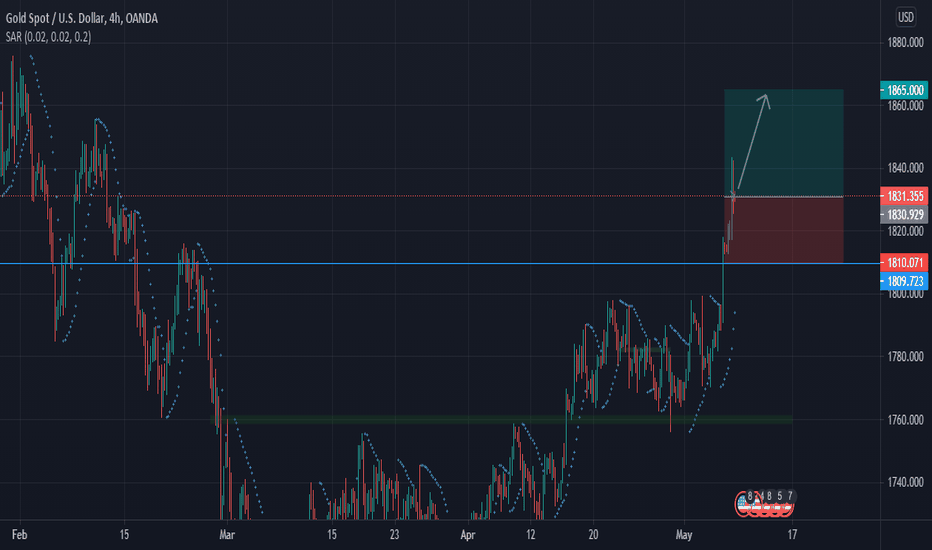Click the 12 label on the time axis
932x550 pixels.
coord(530,535)
